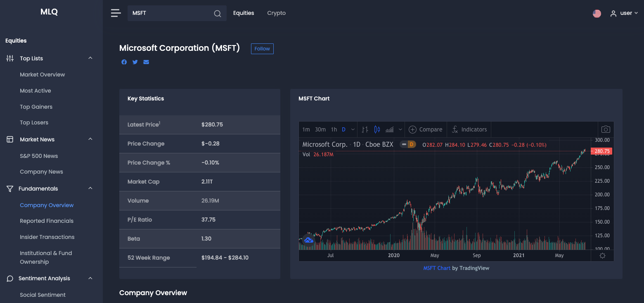Click the Follow button
The image size is (644, 303).
click(262, 49)
